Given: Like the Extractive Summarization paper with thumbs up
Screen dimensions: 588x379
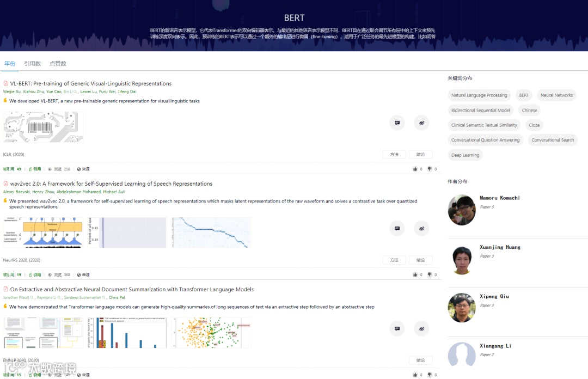Looking at the screenshot, I should (x=415, y=375).
